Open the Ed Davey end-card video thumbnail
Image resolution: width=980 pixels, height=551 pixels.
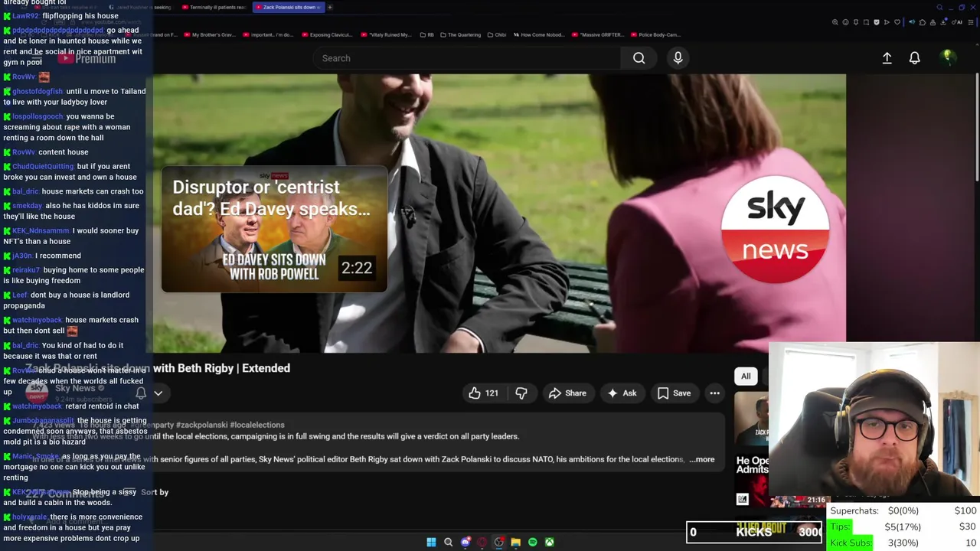[x=274, y=230]
